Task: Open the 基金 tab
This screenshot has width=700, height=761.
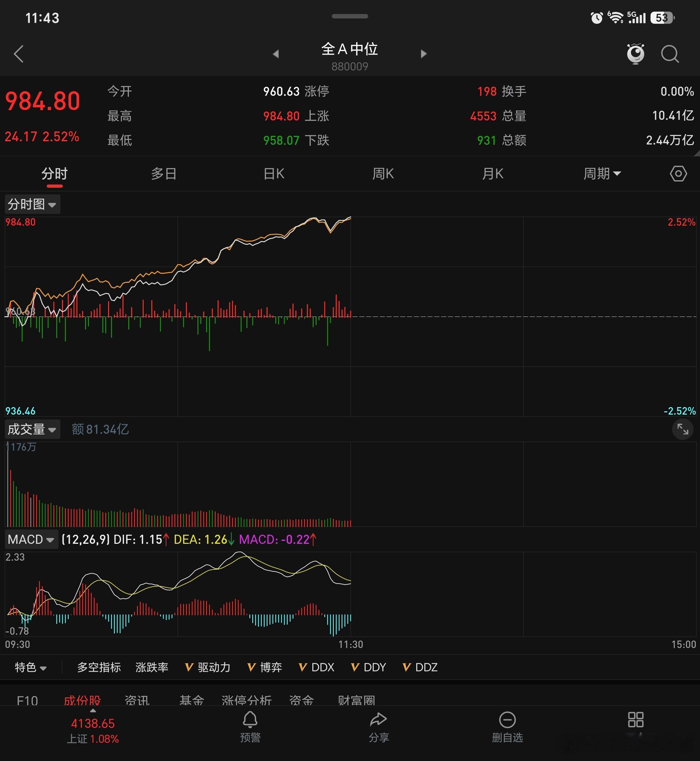Action: [x=191, y=700]
